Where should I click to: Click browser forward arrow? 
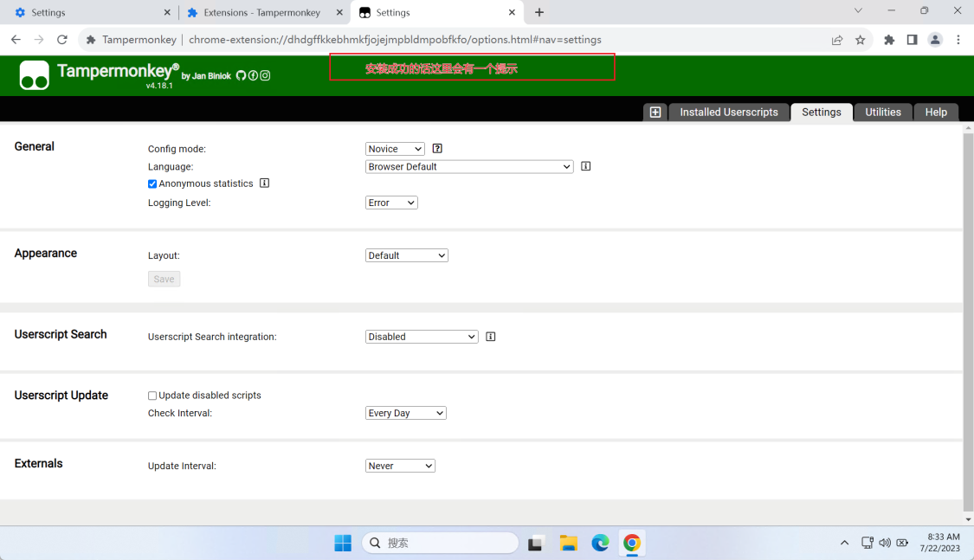[38, 40]
